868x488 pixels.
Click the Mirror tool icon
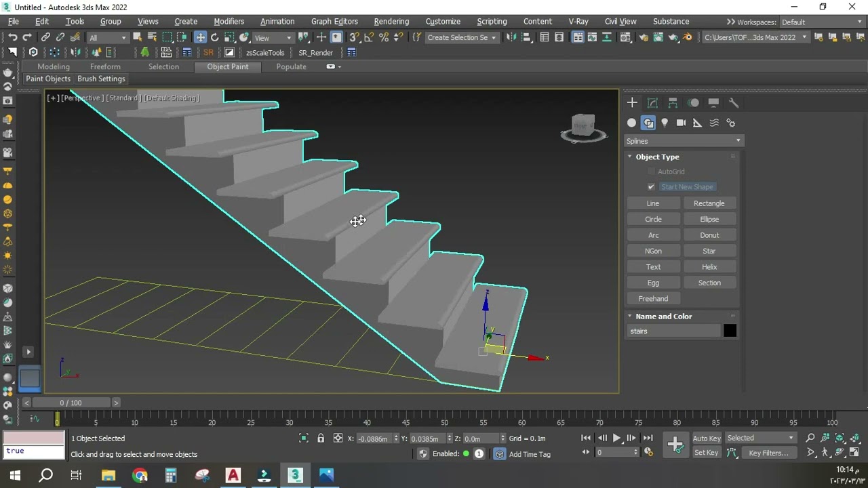[511, 37]
